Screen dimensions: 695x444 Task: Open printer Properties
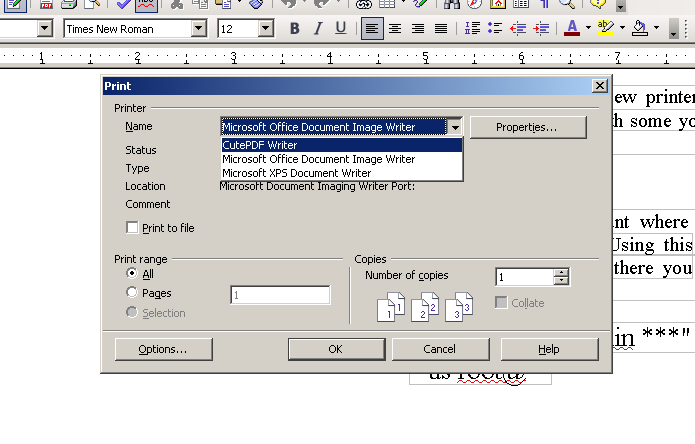[528, 128]
